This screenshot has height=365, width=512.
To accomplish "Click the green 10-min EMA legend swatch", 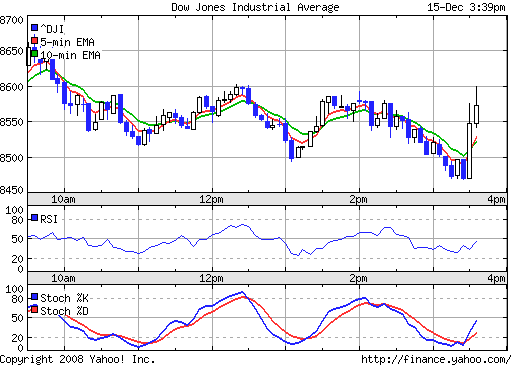I will click(x=34, y=53).
